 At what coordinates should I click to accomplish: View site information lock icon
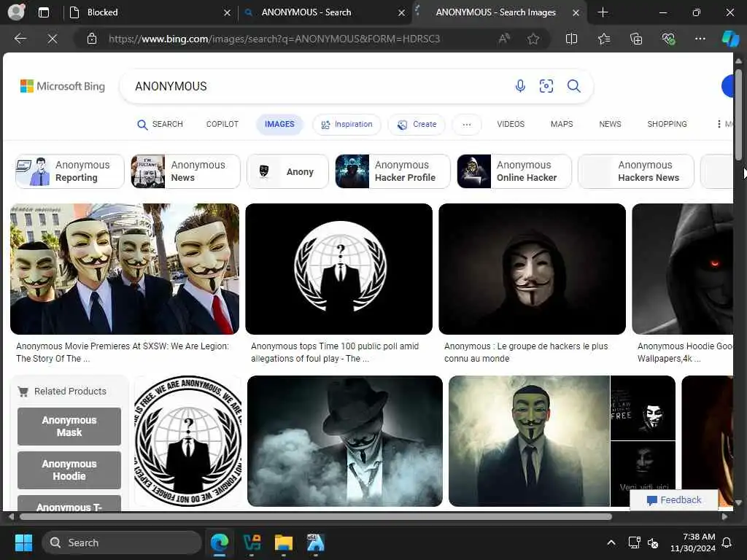(92, 39)
